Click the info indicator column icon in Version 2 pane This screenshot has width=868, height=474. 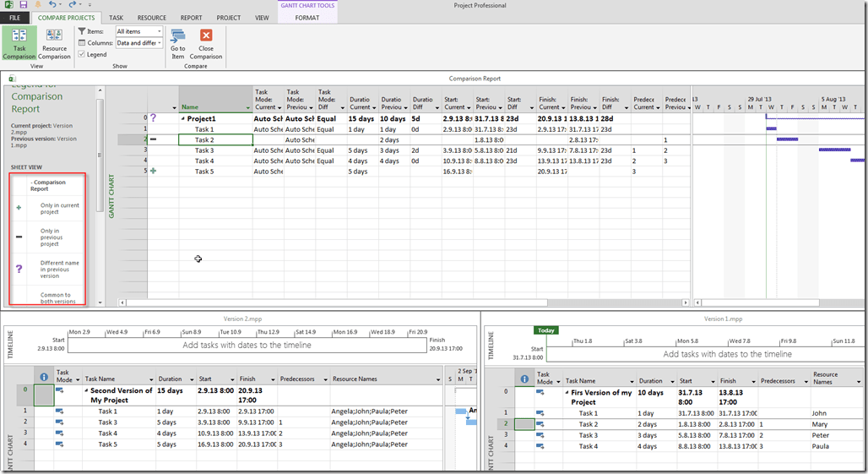pyautogui.click(x=44, y=377)
